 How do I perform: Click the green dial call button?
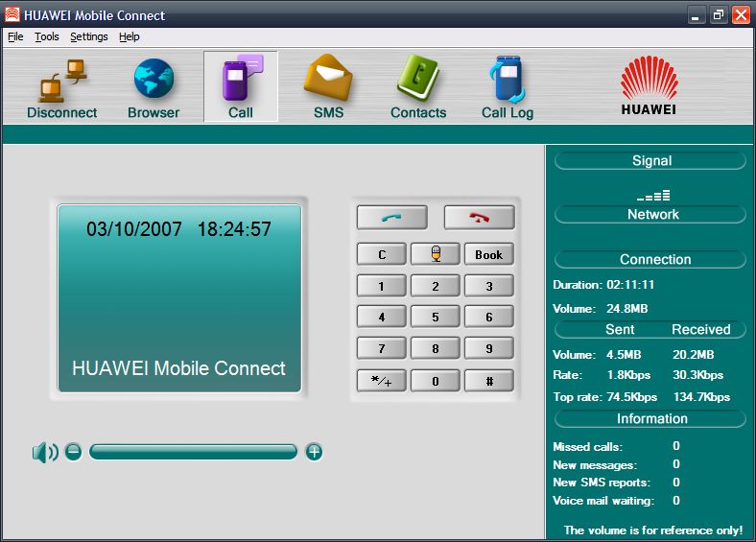392,218
